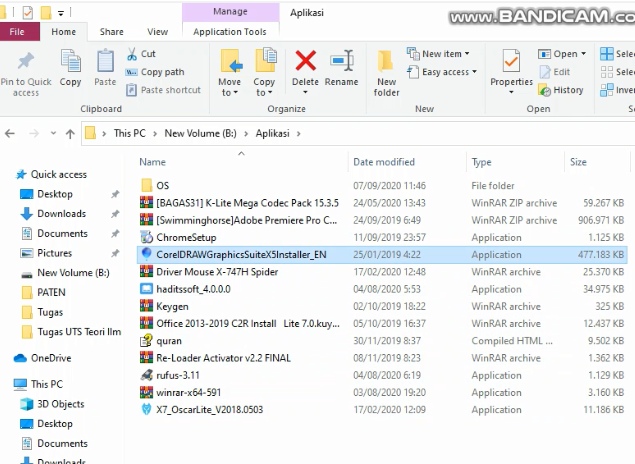
Task: Expand the Easy access dropdown
Action: click(474, 72)
